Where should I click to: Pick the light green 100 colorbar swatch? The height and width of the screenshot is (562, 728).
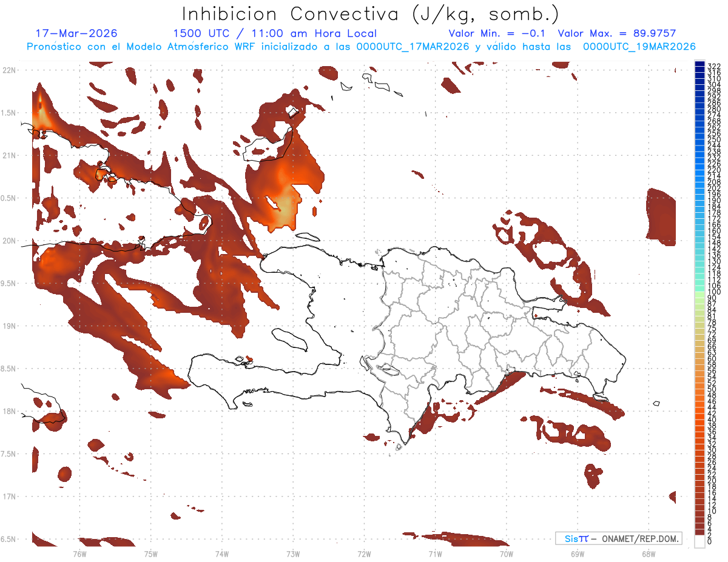coord(699,293)
